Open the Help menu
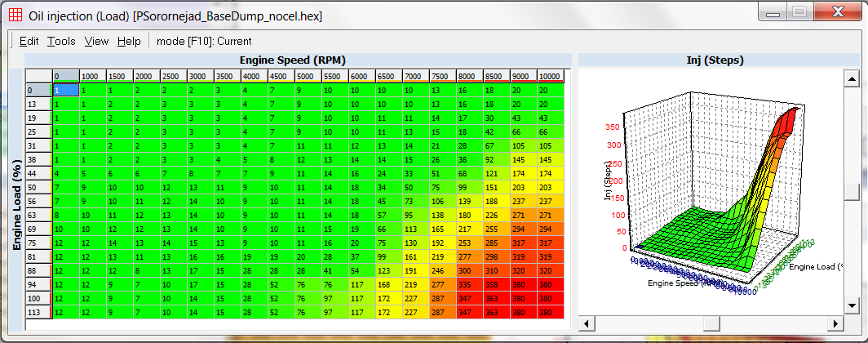This screenshot has height=343, width=868. (129, 41)
